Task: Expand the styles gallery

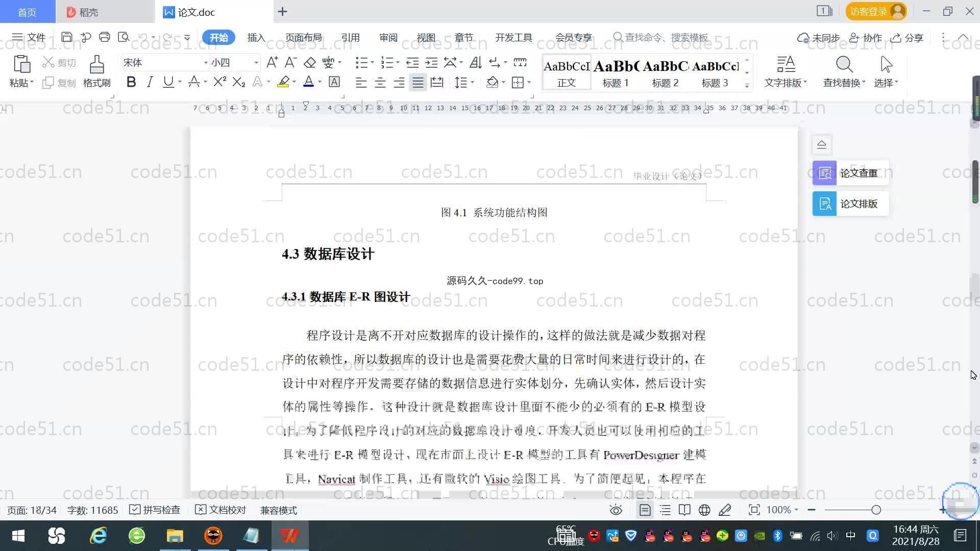Action: (x=747, y=85)
